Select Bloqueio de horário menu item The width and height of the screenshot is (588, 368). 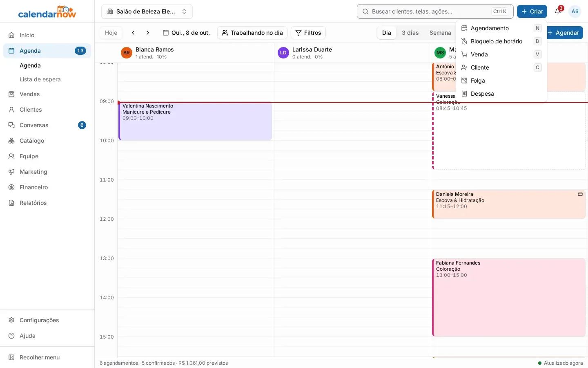tap(501, 41)
